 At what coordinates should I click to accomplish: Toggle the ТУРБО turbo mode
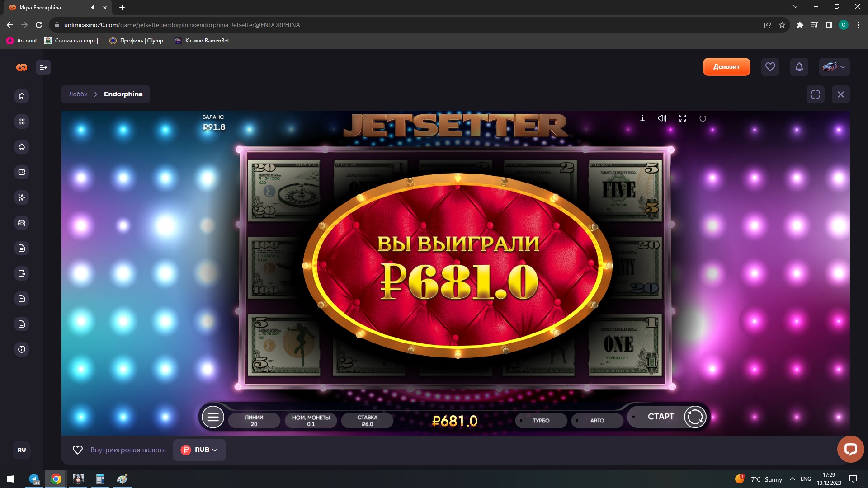tap(541, 420)
